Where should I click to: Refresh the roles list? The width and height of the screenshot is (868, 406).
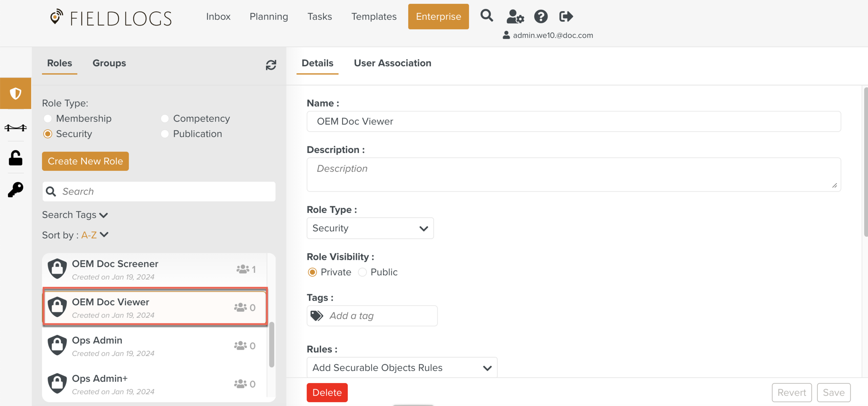(x=271, y=65)
